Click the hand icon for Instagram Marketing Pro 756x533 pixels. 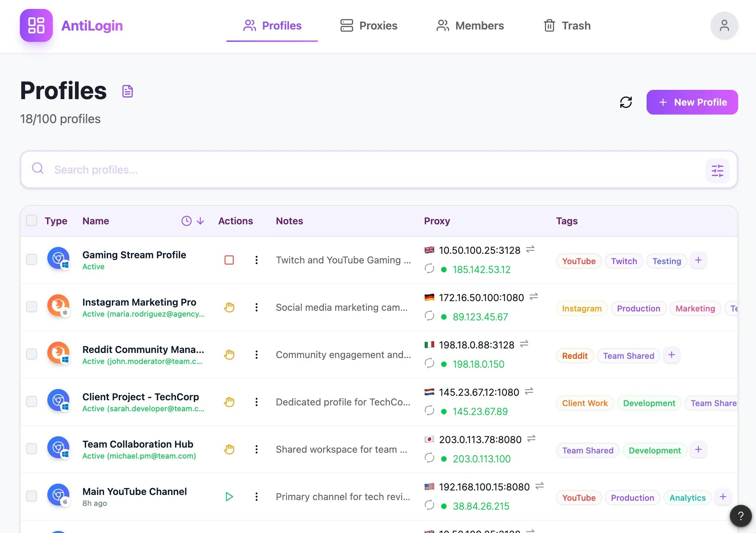point(229,307)
